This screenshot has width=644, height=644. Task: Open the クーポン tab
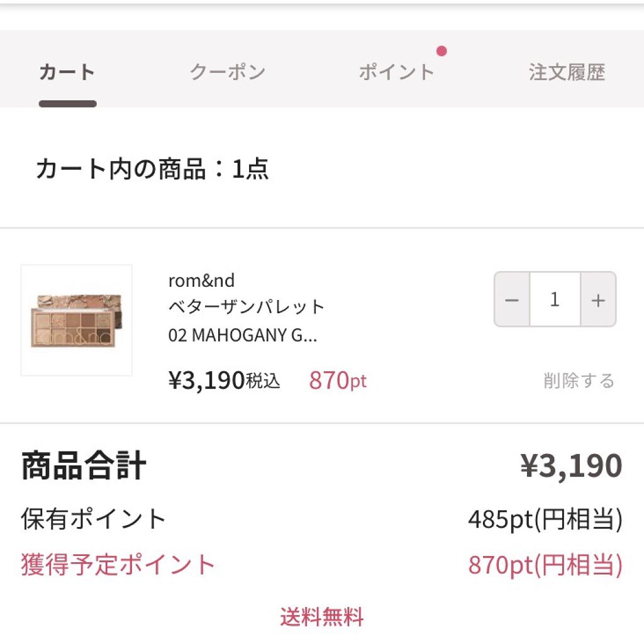[x=228, y=73]
